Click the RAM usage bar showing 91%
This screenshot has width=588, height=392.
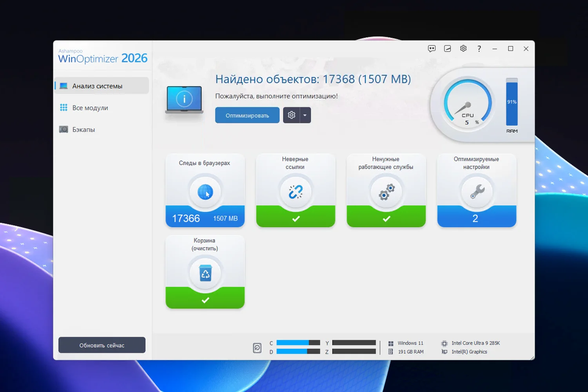[512, 102]
